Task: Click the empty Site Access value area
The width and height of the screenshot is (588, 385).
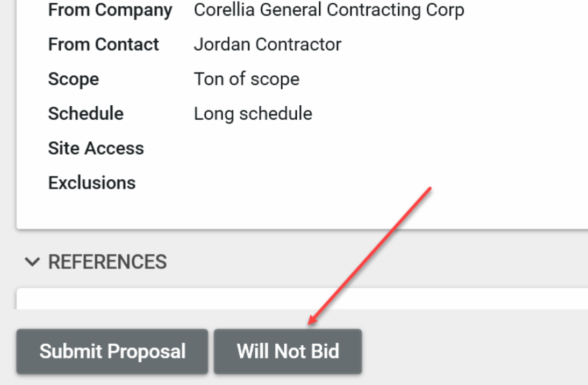Action: click(x=322, y=148)
